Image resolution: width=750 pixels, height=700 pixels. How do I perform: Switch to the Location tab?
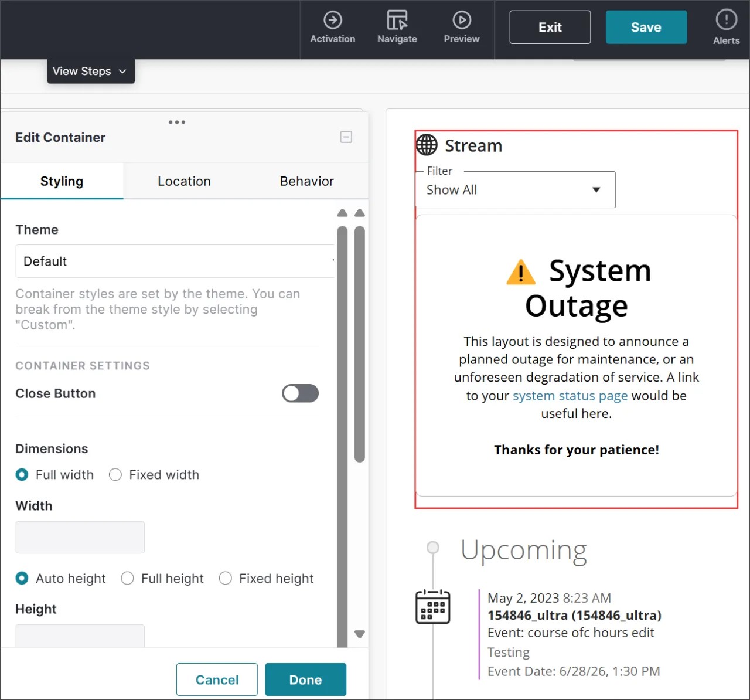coord(184,181)
